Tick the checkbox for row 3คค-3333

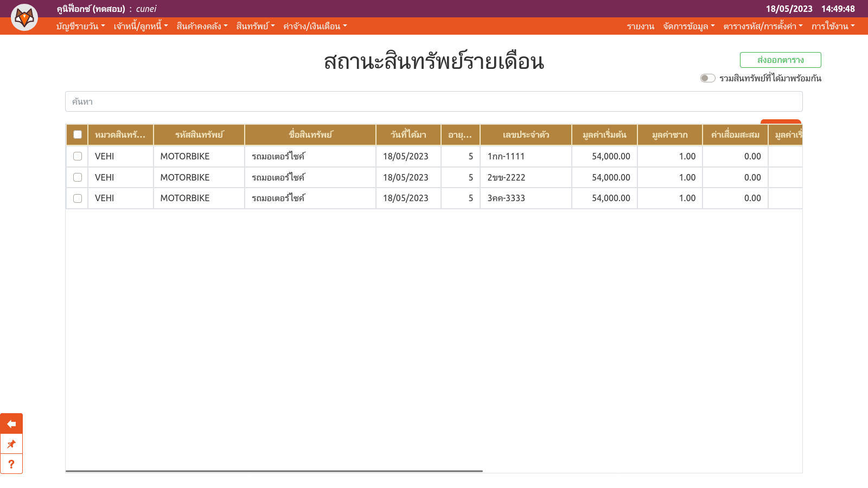pyautogui.click(x=78, y=198)
